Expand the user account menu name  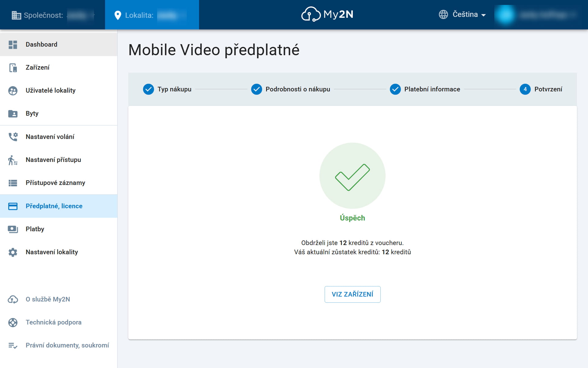(x=547, y=15)
